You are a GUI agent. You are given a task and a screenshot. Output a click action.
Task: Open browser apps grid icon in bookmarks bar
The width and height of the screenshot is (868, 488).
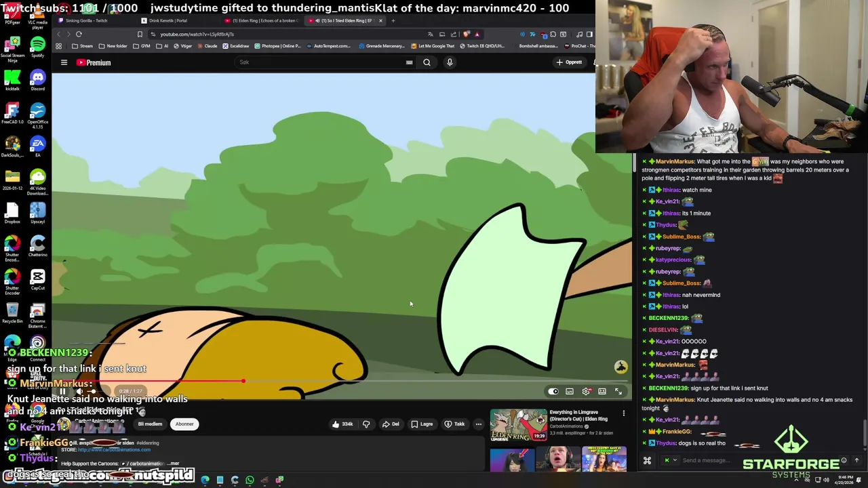point(58,46)
